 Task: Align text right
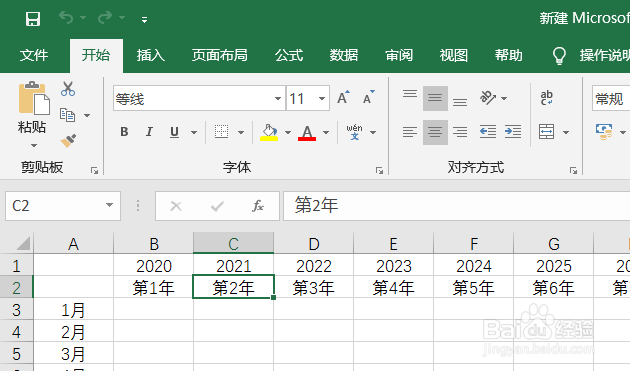coord(460,132)
